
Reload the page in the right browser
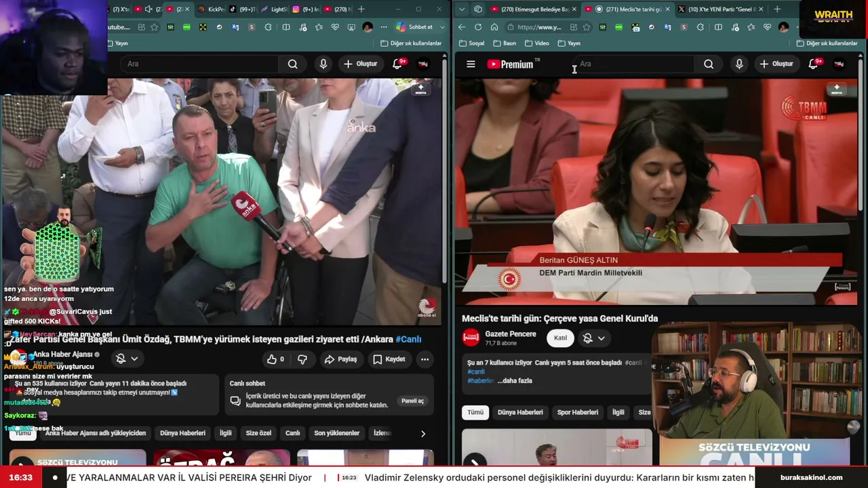(478, 27)
